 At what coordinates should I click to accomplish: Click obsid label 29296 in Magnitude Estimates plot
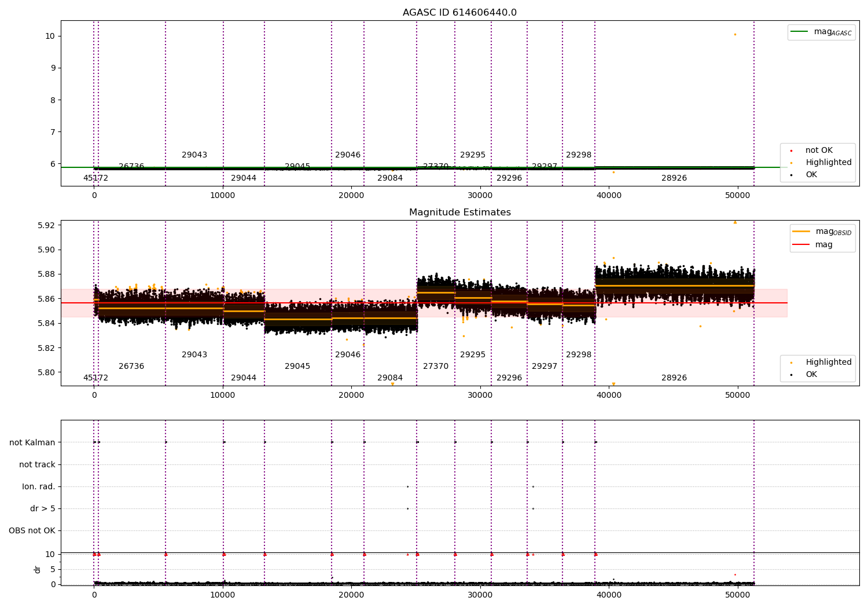coord(509,378)
